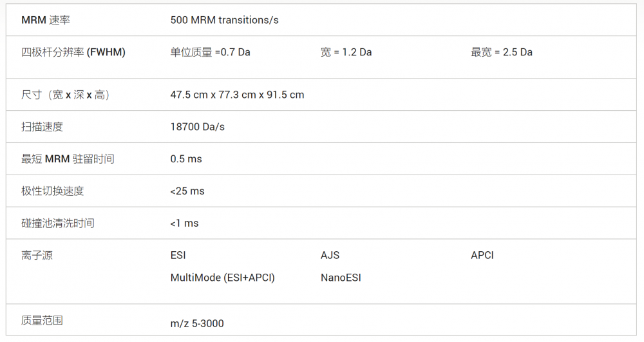
Task: Select the <25 ms value
Action: pyautogui.click(x=187, y=191)
